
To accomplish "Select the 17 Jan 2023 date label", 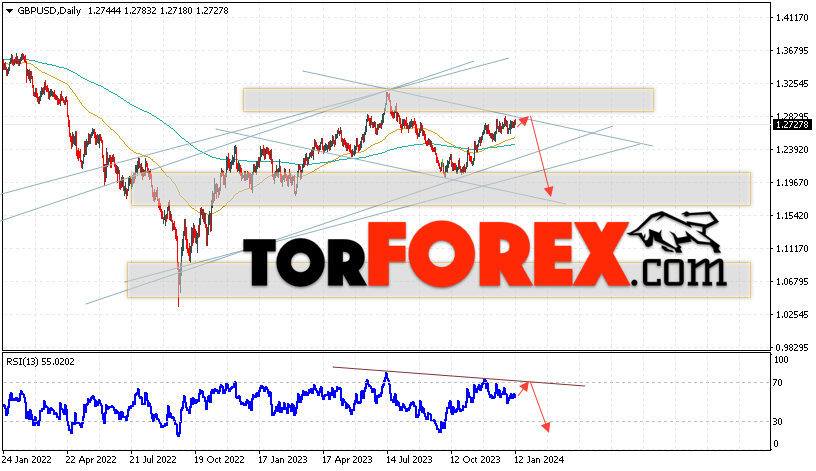I will (x=283, y=460).
